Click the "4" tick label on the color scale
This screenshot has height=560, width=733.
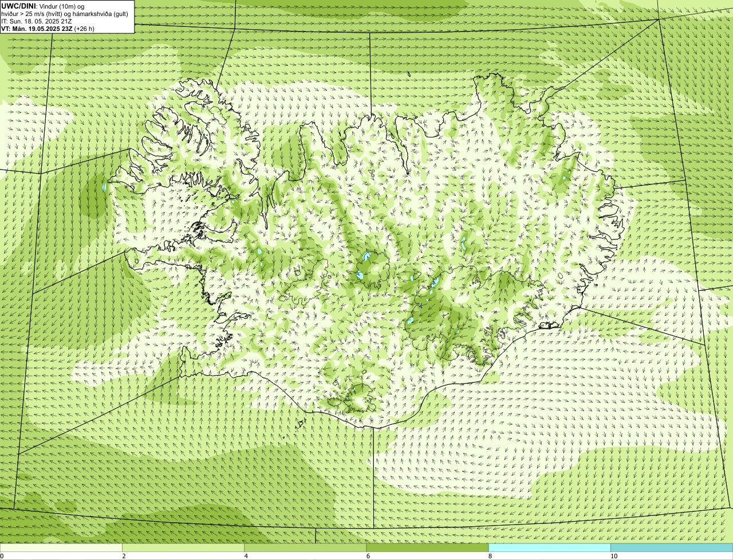point(246,556)
